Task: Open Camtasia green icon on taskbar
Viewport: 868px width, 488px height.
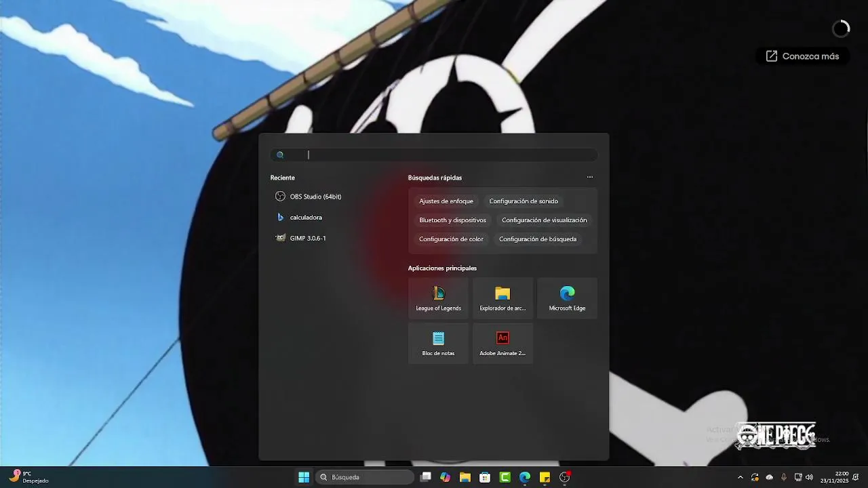Action: 505,477
